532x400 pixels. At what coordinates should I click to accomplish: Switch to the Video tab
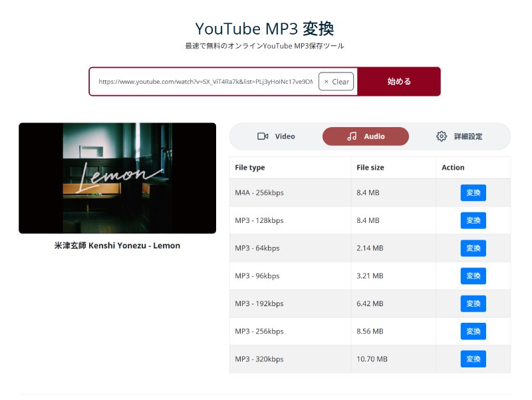click(276, 136)
